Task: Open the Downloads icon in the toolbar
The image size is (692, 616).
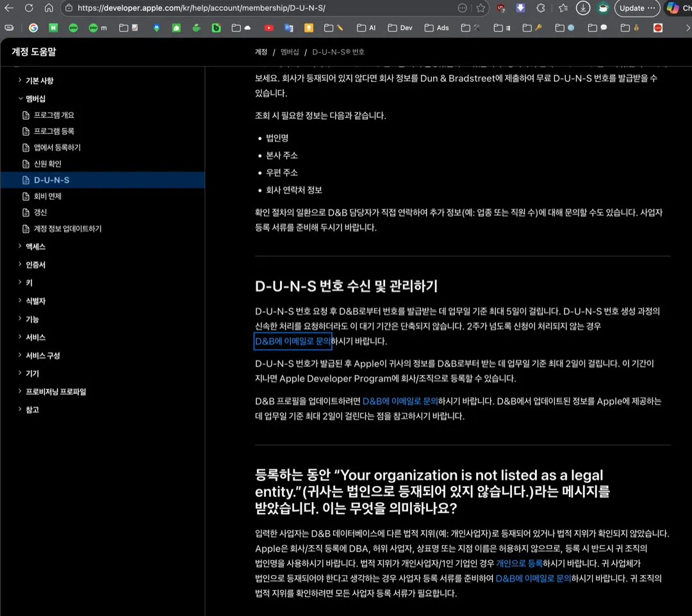Action: 583,8
